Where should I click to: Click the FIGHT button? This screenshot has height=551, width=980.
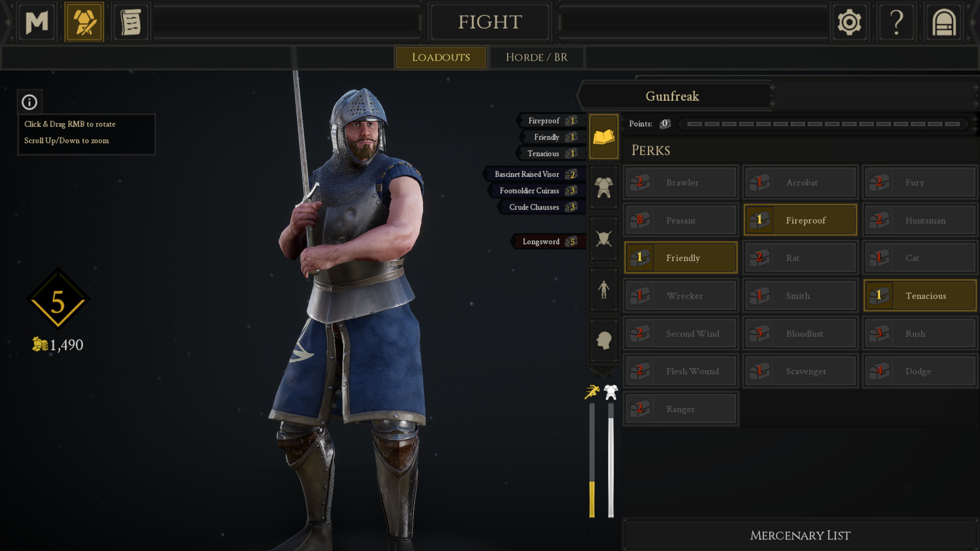click(x=490, y=23)
